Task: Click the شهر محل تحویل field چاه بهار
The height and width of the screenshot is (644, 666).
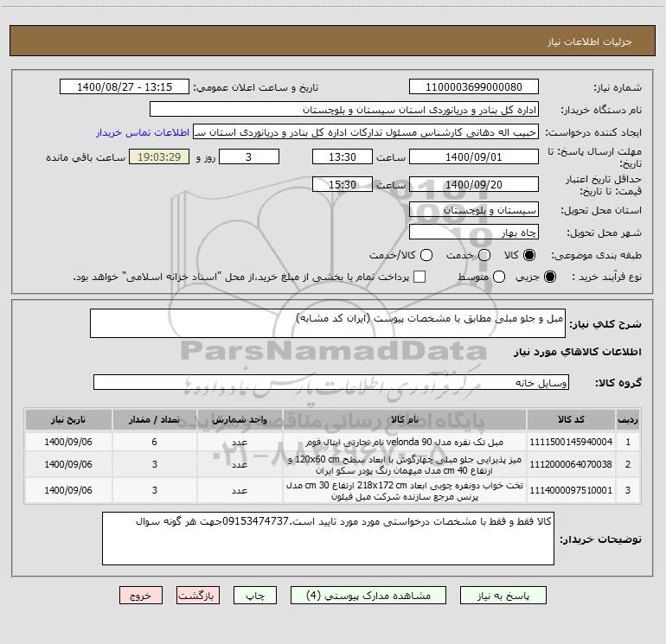Action: (474, 233)
